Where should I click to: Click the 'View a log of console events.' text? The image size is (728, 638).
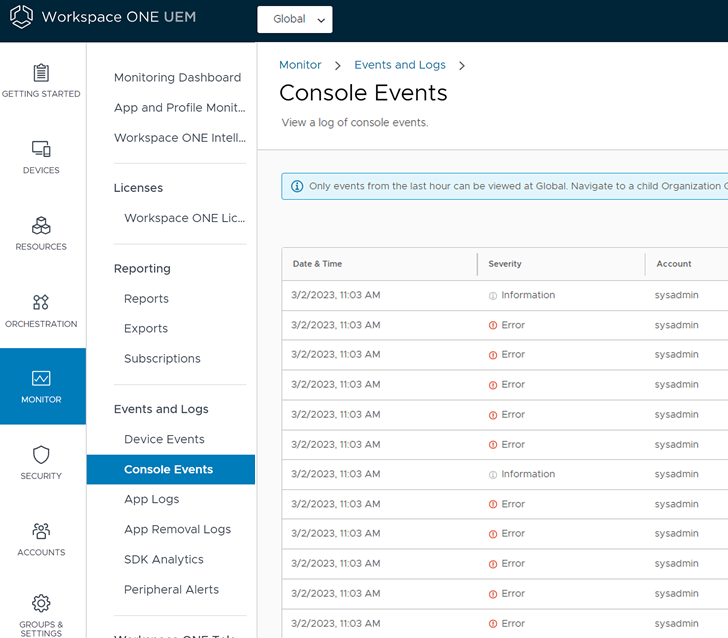[355, 123]
